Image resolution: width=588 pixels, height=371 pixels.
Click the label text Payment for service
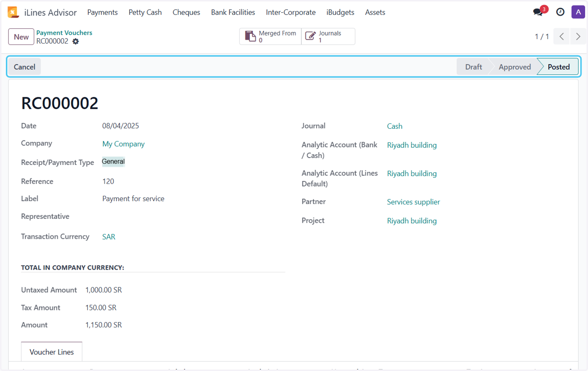[133, 199]
